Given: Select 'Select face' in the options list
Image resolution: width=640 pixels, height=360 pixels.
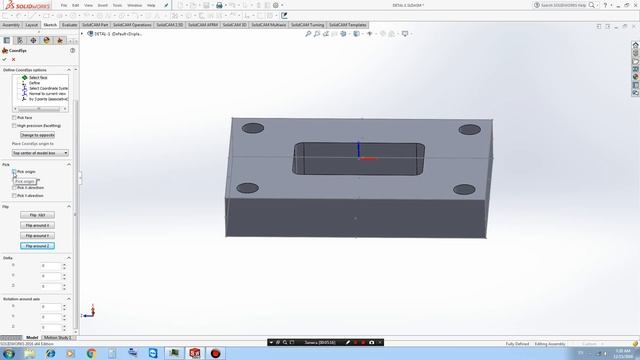Looking at the screenshot, I should coord(38,78).
